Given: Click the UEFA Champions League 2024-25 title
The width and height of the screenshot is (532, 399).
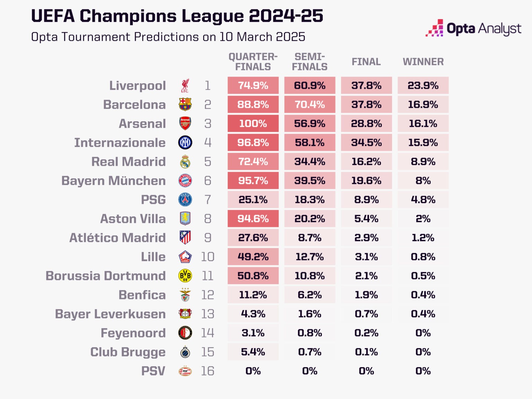Looking at the screenshot, I should [x=177, y=16].
